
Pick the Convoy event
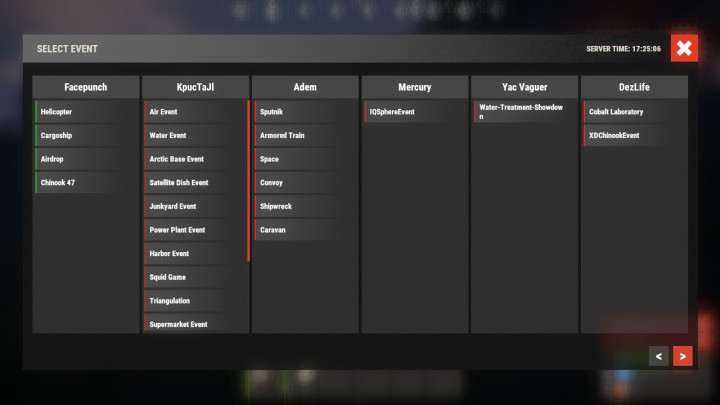(x=305, y=182)
